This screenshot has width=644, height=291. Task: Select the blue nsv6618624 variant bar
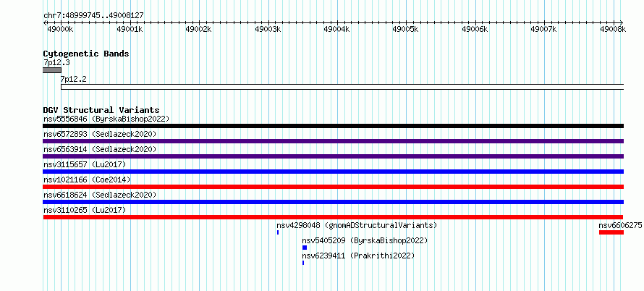tap(333, 202)
